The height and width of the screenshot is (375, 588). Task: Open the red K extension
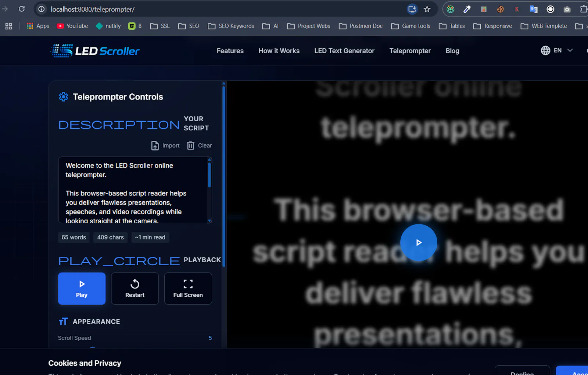[x=517, y=9]
